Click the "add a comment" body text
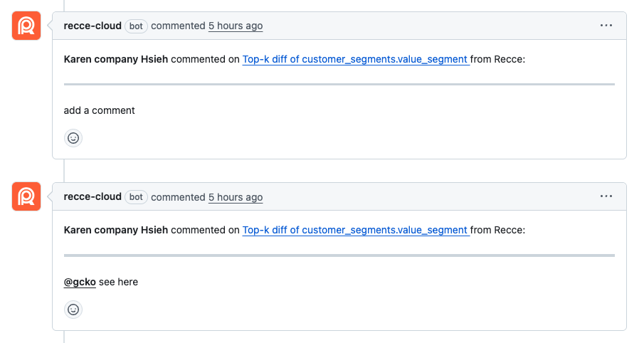644x343 pixels. point(100,110)
